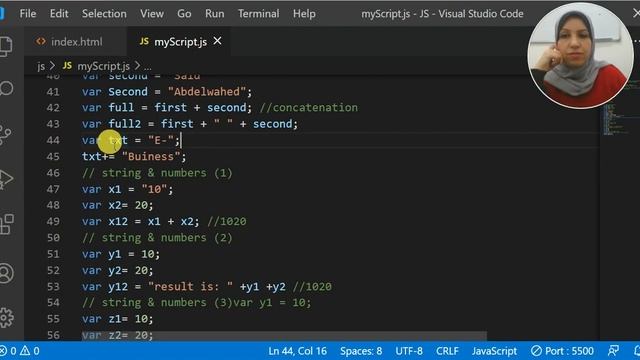Click variable x2 declaration on line 48

115,205
